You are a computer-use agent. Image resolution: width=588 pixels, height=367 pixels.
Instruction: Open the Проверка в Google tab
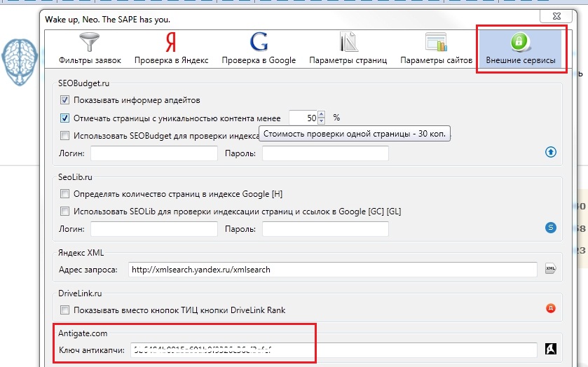tap(259, 49)
